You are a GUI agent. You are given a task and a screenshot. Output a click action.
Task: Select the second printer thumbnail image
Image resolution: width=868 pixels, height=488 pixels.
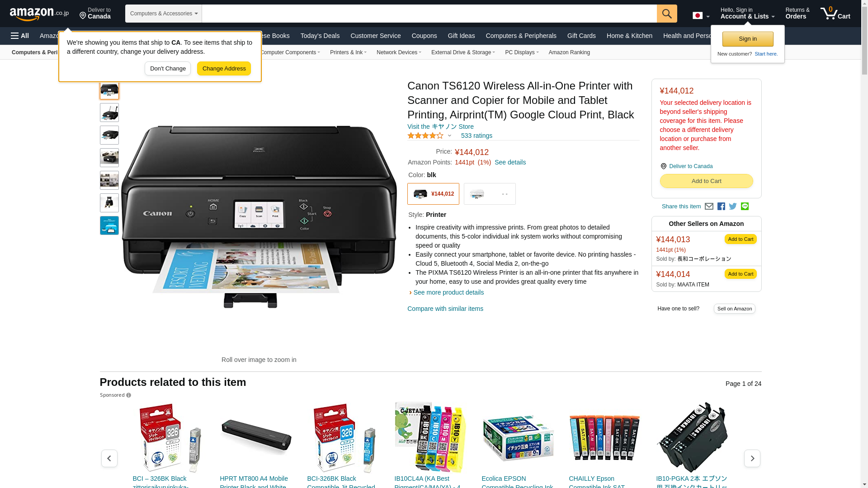point(109,113)
